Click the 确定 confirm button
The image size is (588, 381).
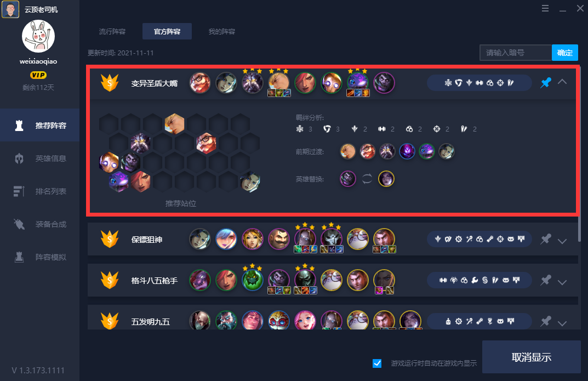click(x=565, y=53)
